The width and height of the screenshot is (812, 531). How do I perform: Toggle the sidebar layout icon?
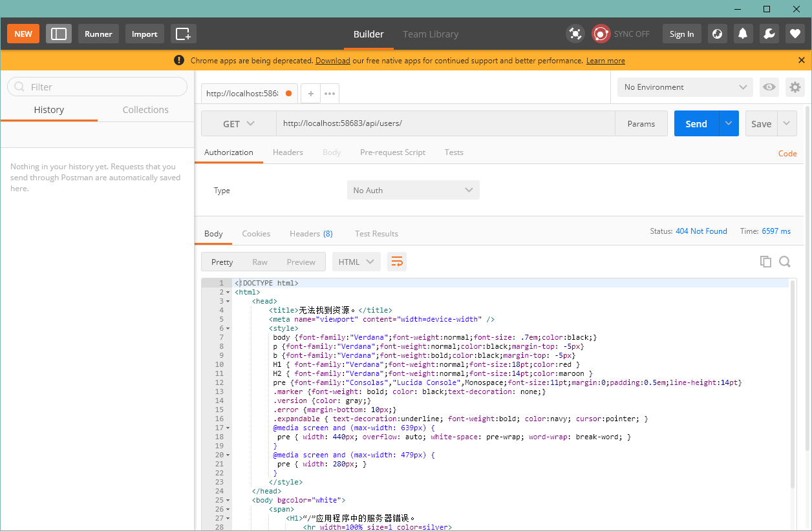[x=59, y=34]
